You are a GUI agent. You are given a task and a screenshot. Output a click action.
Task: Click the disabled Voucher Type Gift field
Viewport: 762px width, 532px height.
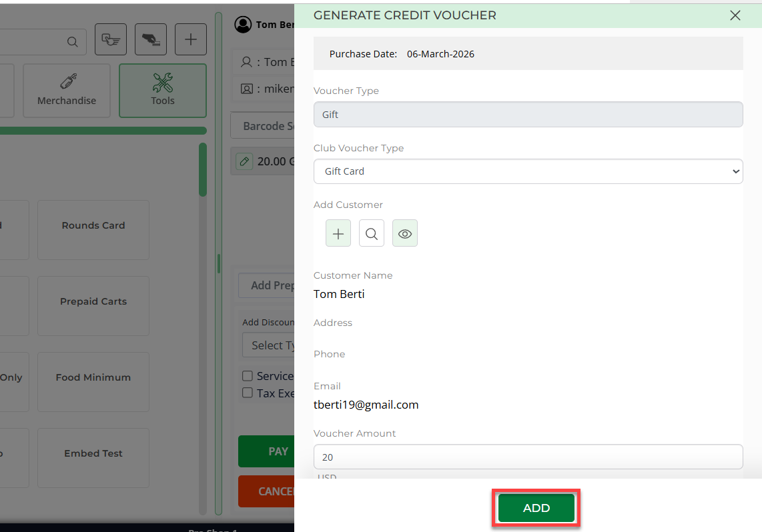tap(528, 115)
